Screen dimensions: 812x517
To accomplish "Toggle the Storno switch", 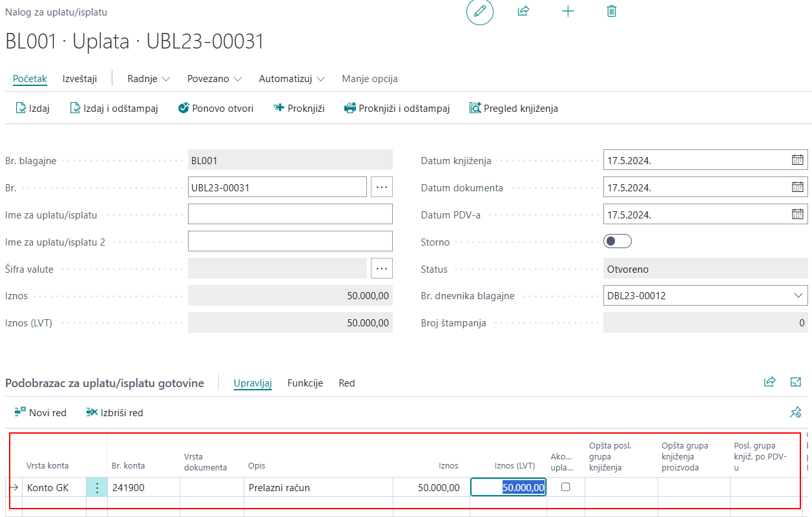I will coord(617,241).
